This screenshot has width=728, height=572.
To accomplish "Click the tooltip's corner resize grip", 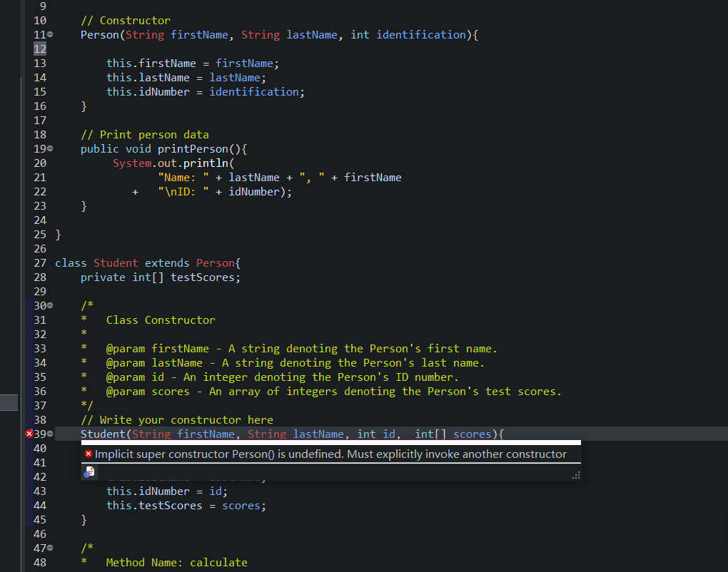I will point(576,475).
